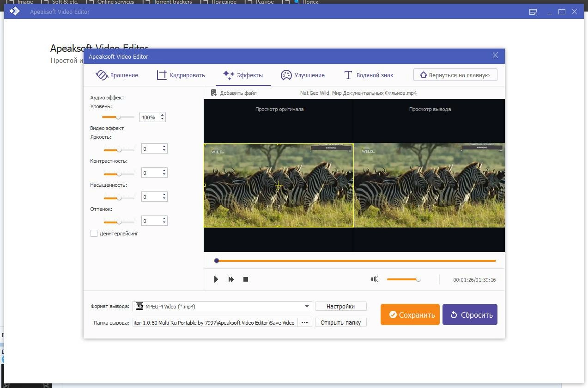Image resolution: width=588 pixels, height=388 pixels.
Task: Click the 00:01:26/01:39:16 time display
Action: 474,280
